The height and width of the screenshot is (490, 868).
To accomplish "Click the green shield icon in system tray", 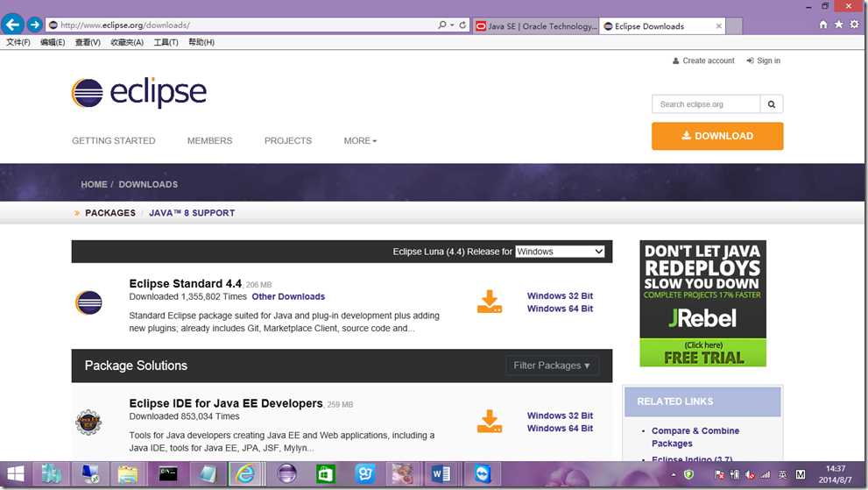I will tap(689, 475).
